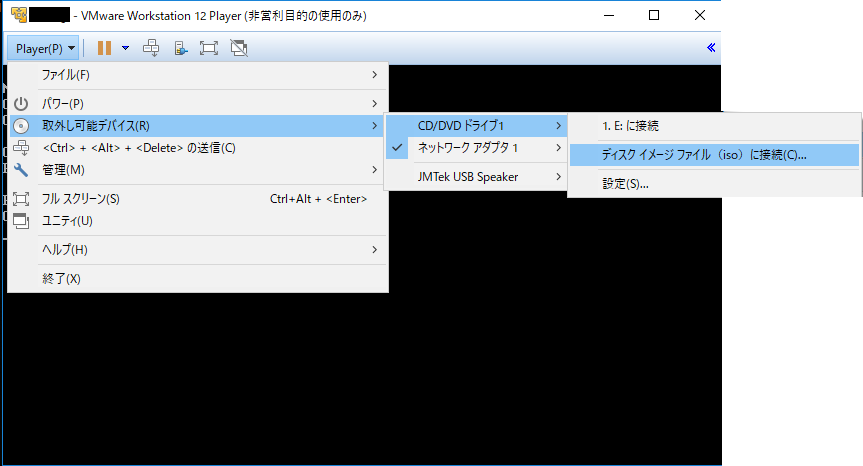
Task: Toggle ネットワーク アダプタ 1 connection
Action: [x=476, y=147]
